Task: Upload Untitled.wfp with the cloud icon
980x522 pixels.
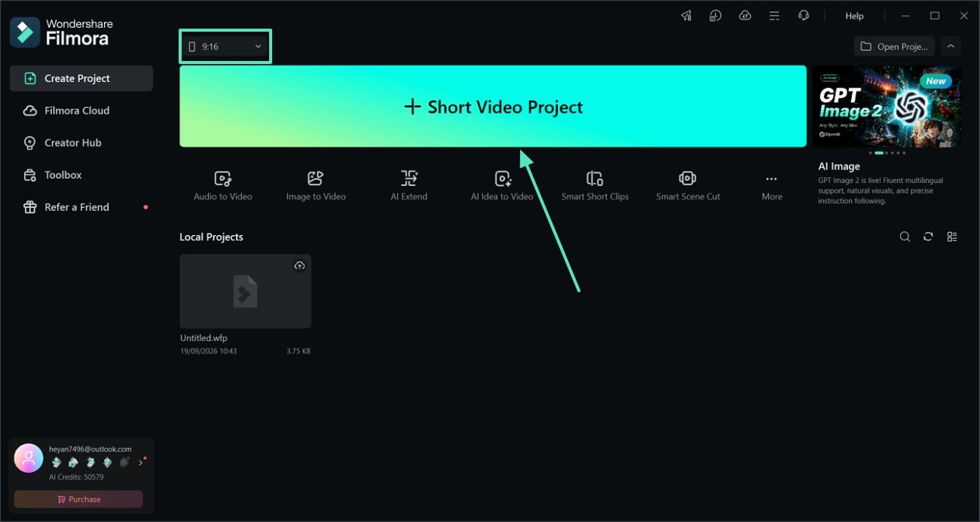Action: click(299, 266)
